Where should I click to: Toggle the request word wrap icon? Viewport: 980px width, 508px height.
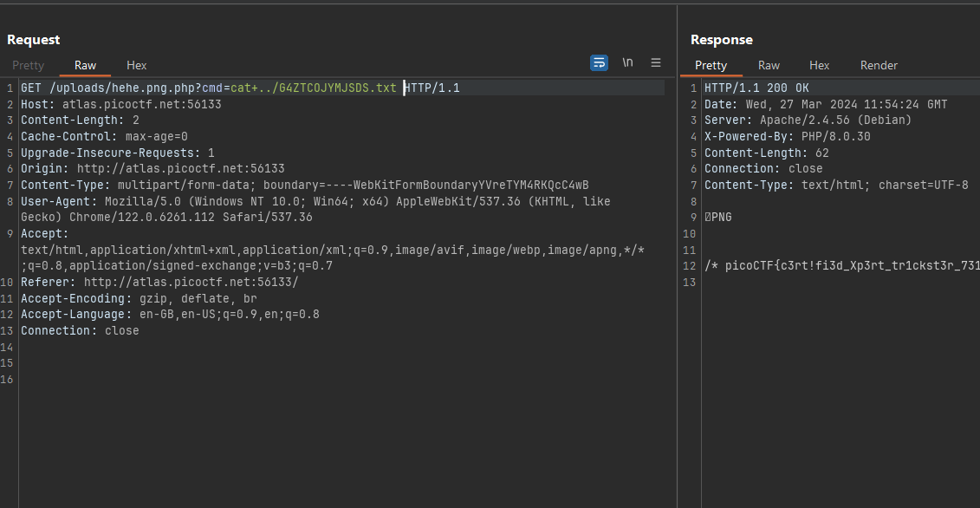(599, 62)
